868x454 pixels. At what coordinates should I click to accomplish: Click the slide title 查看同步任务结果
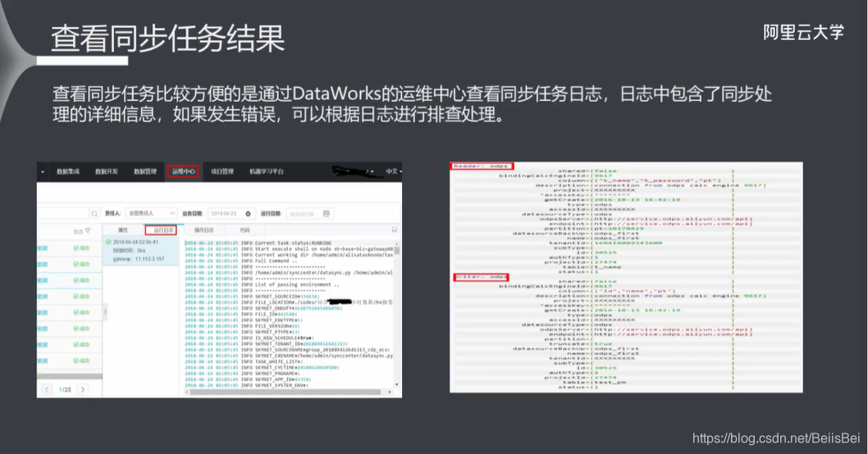(167, 39)
